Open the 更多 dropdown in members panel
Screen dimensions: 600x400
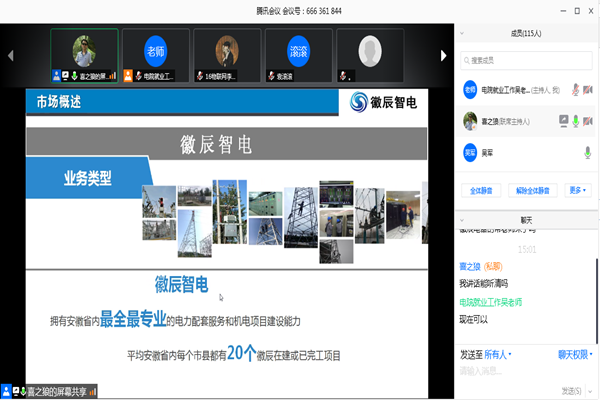(x=577, y=190)
